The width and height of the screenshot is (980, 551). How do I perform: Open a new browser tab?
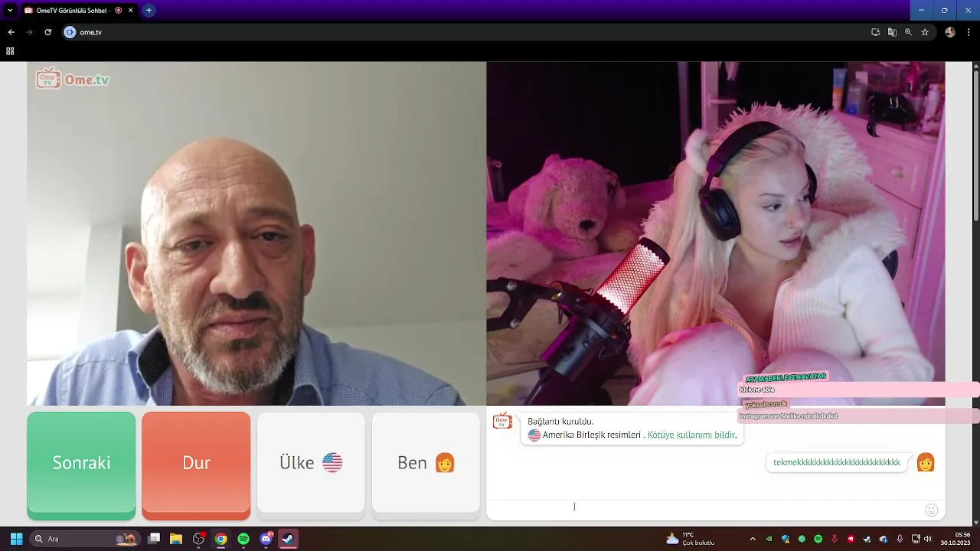[x=149, y=11]
